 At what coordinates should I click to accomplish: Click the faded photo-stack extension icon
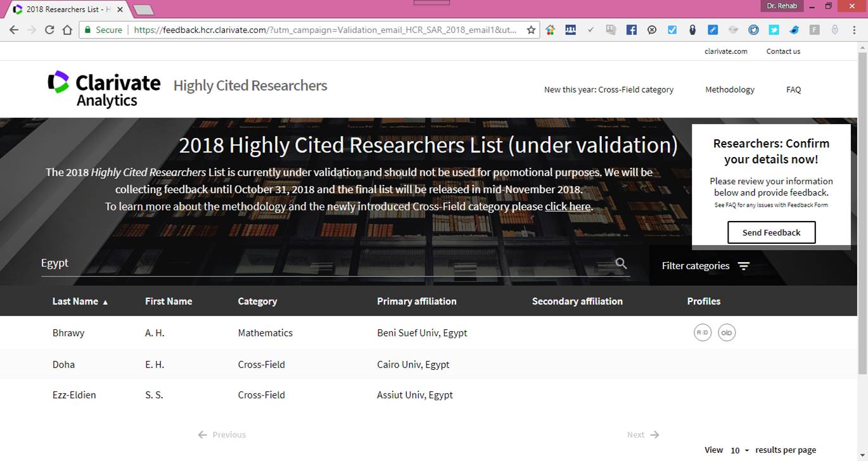coord(611,30)
